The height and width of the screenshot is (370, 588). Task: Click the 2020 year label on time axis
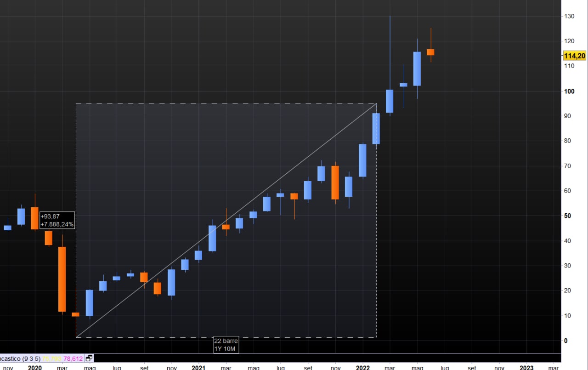coord(35,368)
